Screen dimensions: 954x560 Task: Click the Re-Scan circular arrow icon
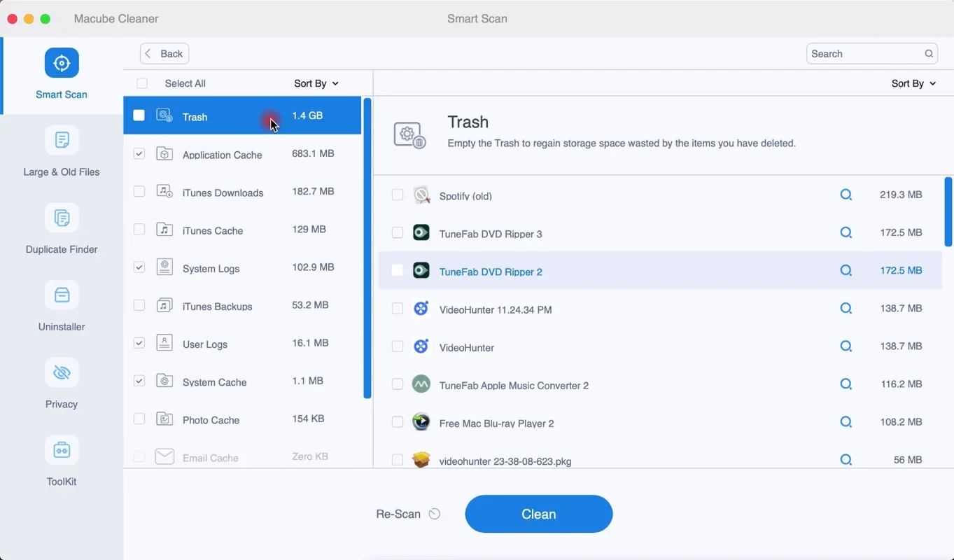435,514
